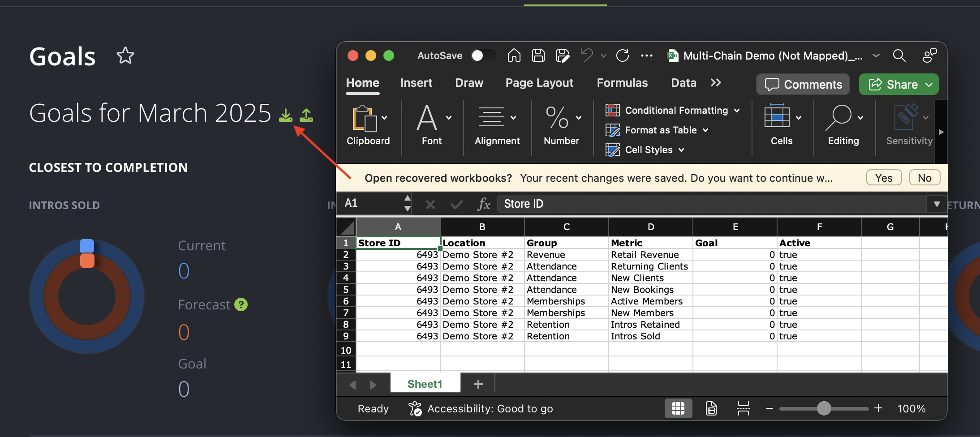980x437 pixels.
Task: Open the more toolbar options ellipsis
Action: click(x=647, y=56)
